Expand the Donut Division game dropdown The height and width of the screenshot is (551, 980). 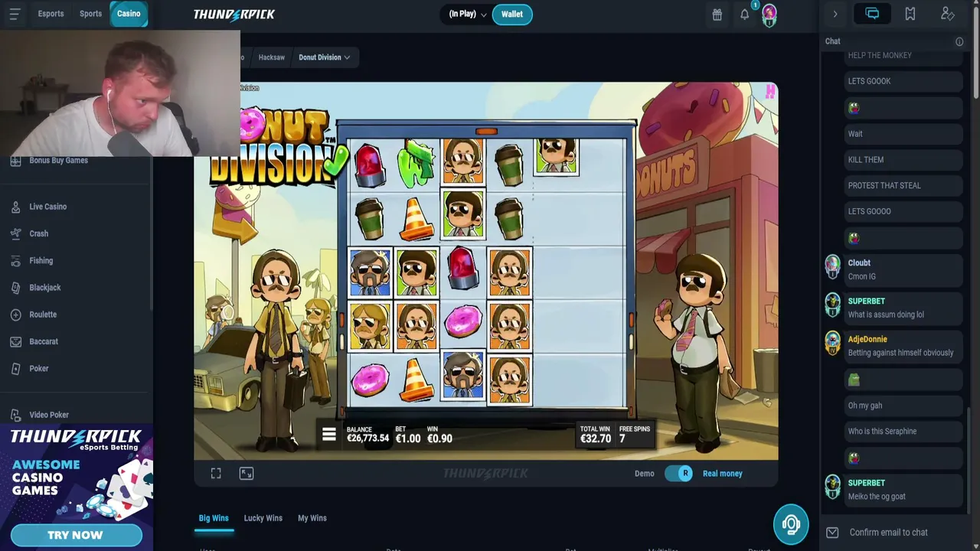325,57
